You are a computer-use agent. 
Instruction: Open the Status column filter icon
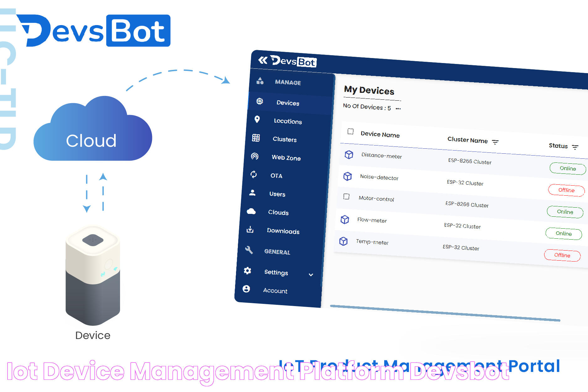[575, 147]
